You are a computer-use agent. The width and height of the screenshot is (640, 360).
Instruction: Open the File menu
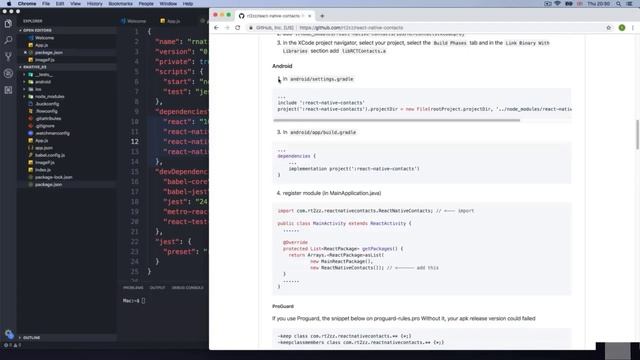point(46,4)
